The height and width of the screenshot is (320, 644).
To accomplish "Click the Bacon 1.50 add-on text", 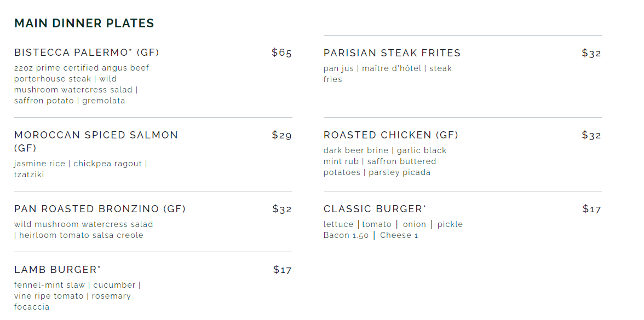I will point(346,235).
